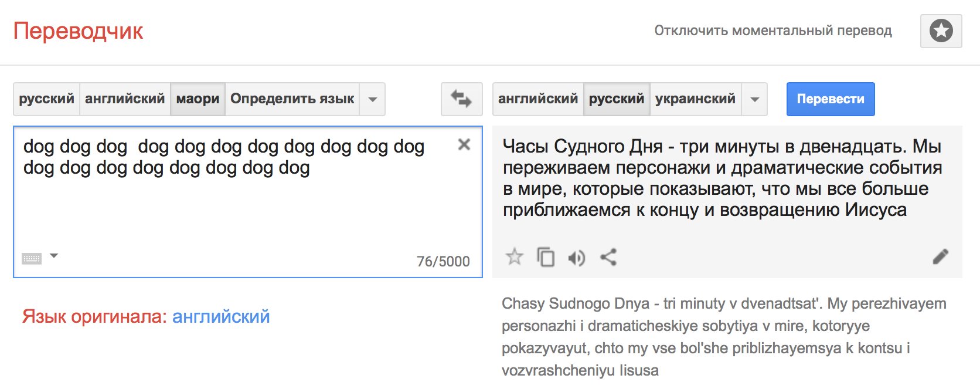Viewport: 980px width, 392px height.
Task: Open the phrasebook star button at top right
Action: pos(941,31)
